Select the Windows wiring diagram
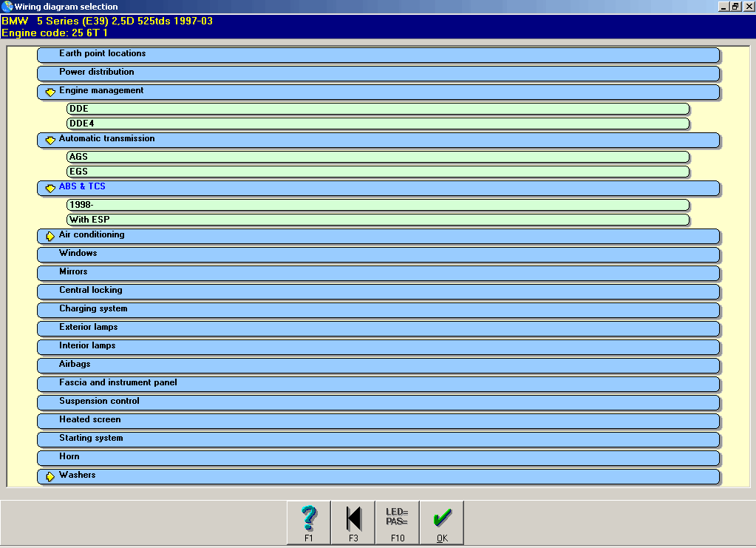 pyautogui.click(x=378, y=254)
